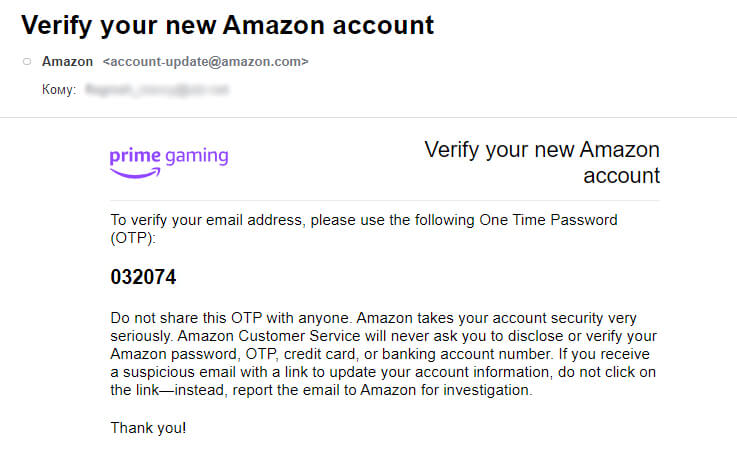The image size is (737, 470).
Task: Click the bold email subject title at top
Action: (x=228, y=24)
